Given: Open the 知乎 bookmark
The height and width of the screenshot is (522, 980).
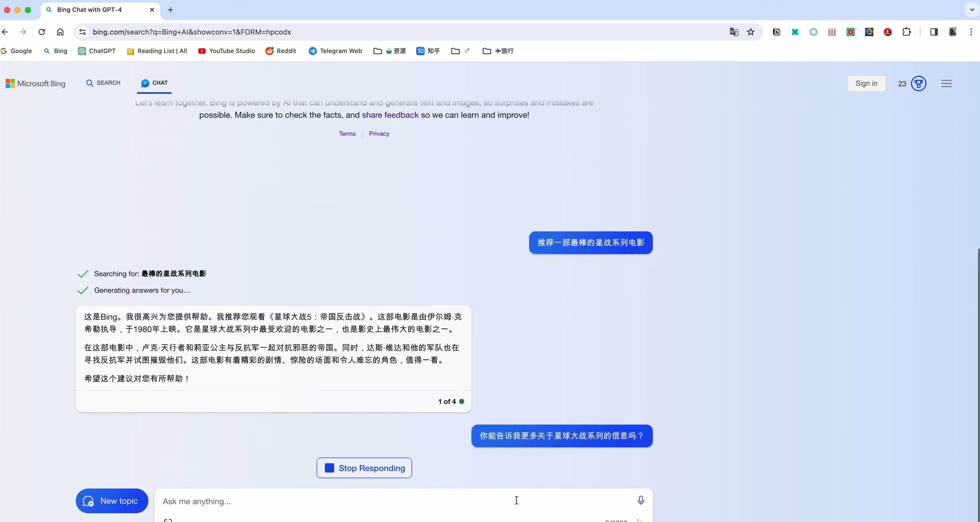Looking at the screenshot, I should (428, 51).
